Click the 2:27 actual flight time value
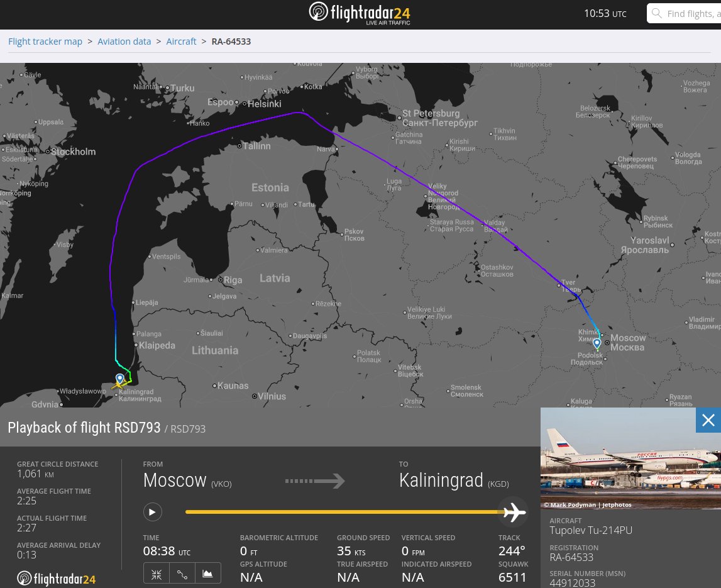 point(26,528)
